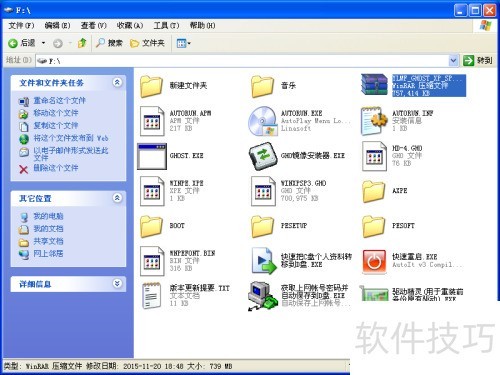
Task: Open the PESETUP folder icon
Action: (x=262, y=226)
